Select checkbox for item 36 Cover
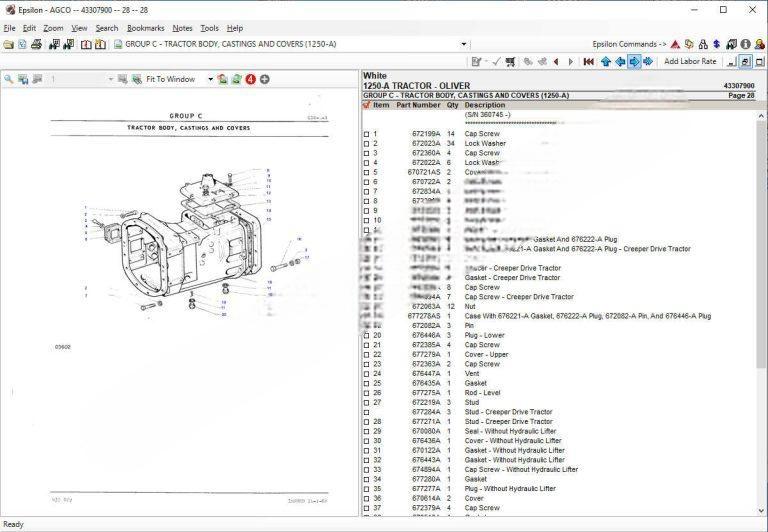The image size is (768, 532). [x=366, y=498]
